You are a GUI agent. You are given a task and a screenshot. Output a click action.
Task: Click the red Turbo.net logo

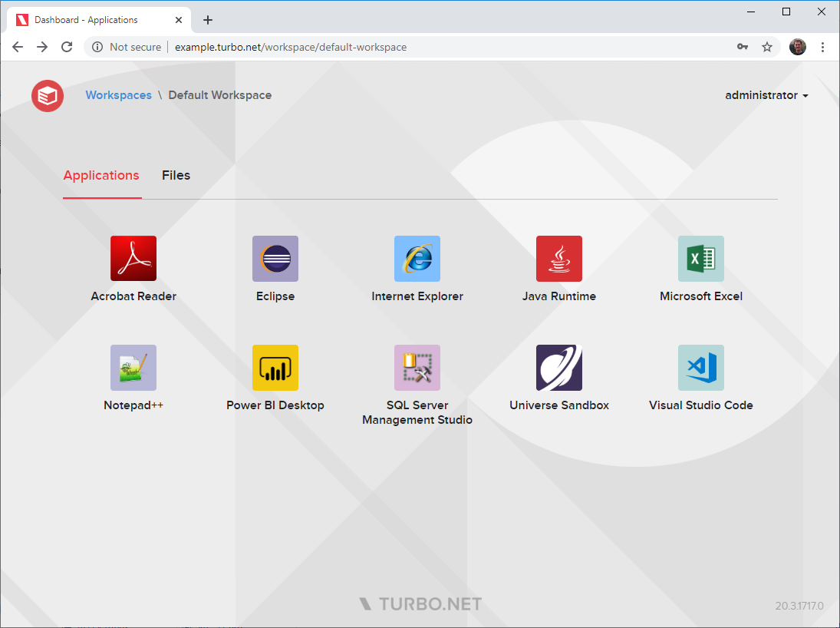tap(47, 95)
